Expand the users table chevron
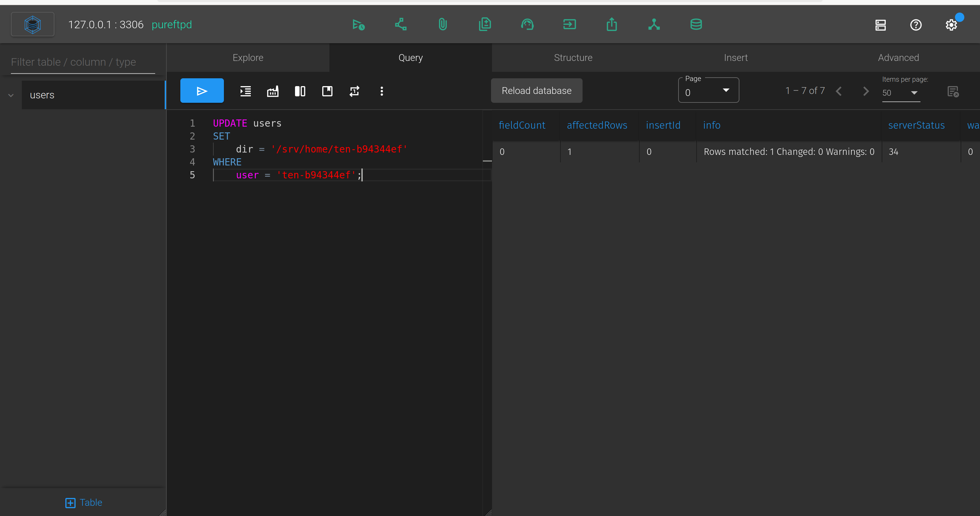Screen dimensions: 980x516 click(11, 95)
